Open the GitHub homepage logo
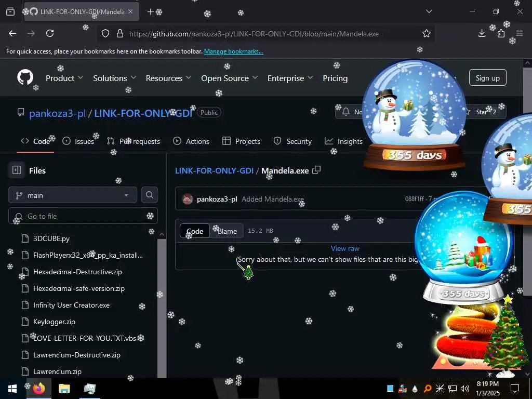The image size is (532, 399). 25,78
